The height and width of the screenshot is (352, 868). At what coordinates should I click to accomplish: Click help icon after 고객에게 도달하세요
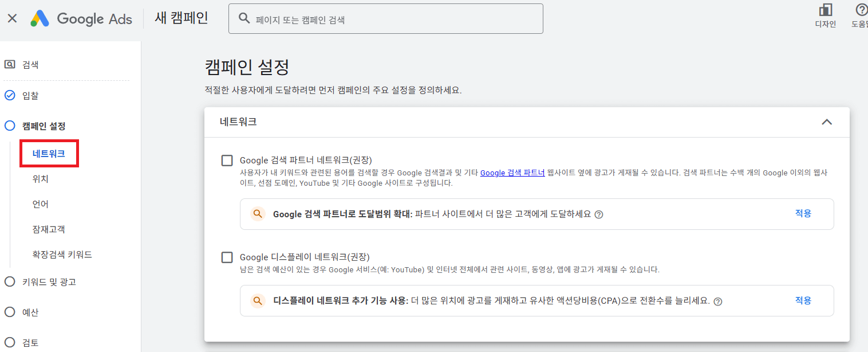(x=599, y=214)
